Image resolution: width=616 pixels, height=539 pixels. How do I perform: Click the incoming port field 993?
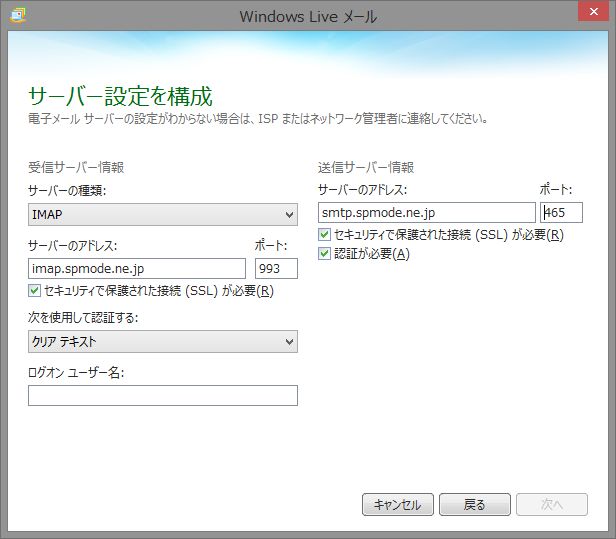(276, 269)
